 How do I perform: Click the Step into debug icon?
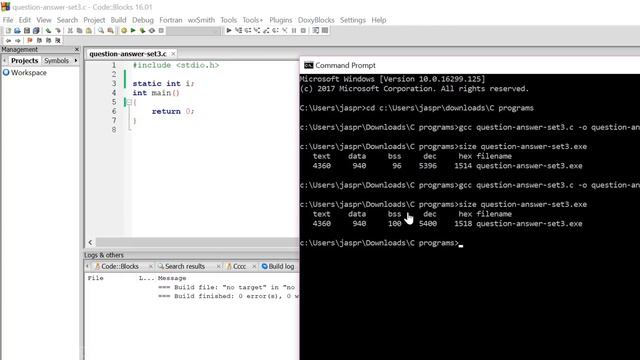tap(257, 31)
